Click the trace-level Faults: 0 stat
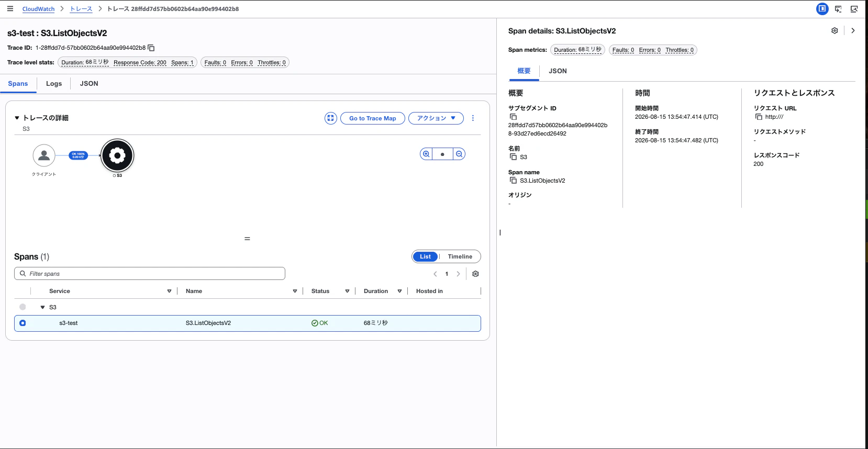Image resolution: width=868 pixels, height=449 pixels. tap(215, 63)
